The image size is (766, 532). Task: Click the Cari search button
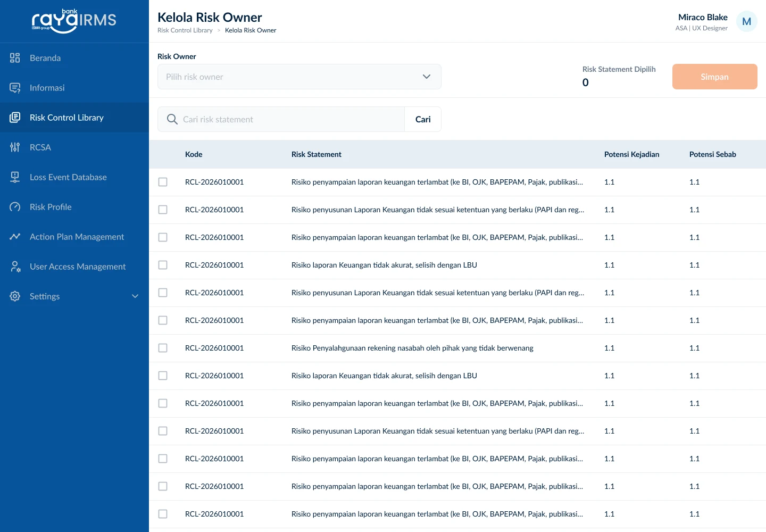(x=423, y=119)
